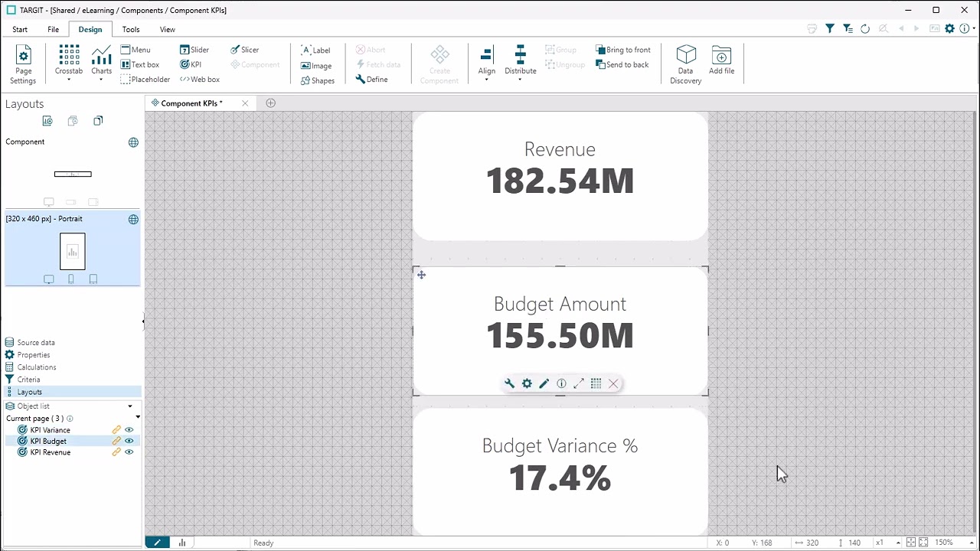The height and width of the screenshot is (551, 980).
Task: Add a Menu object
Action: point(136,50)
